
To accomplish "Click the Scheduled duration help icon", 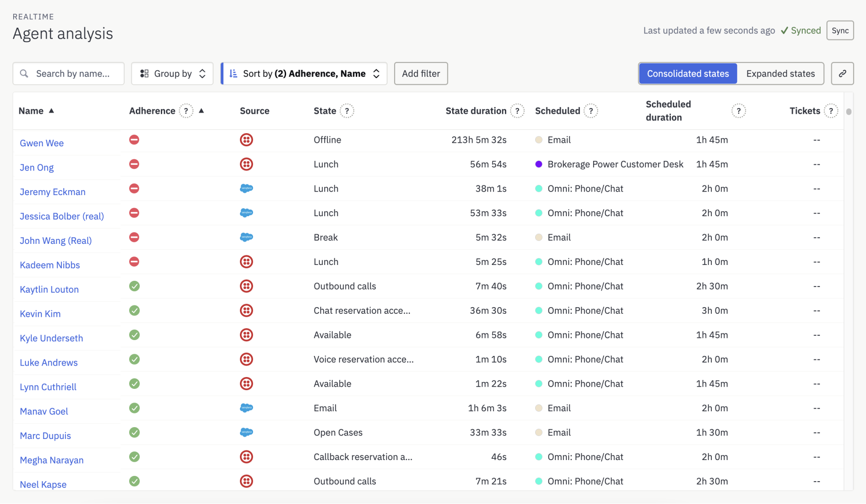I will pyautogui.click(x=739, y=111).
